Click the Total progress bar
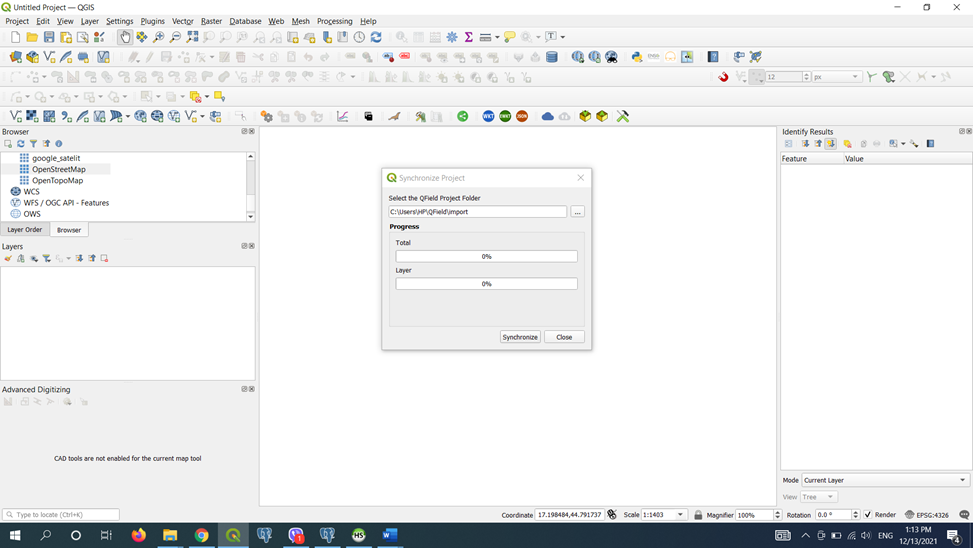This screenshot has width=973, height=548. pyautogui.click(x=486, y=256)
